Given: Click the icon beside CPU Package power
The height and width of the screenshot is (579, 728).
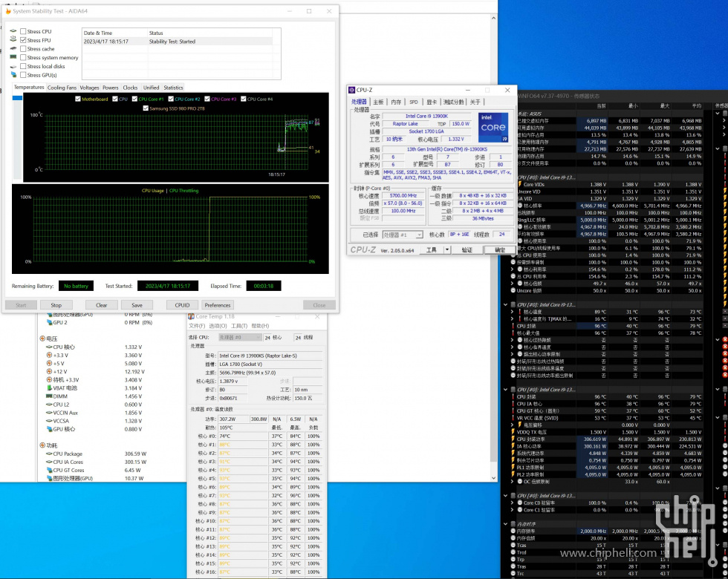Looking at the screenshot, I should [x=49, y=454].
